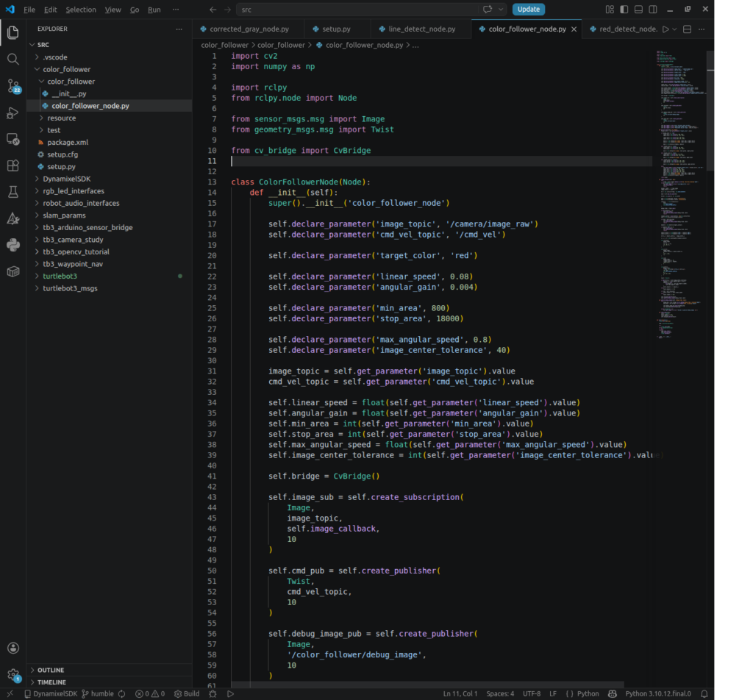The image size is (753, 700).
Task: Collapse the outer color_follower folder
Action: tap(37, 69)
